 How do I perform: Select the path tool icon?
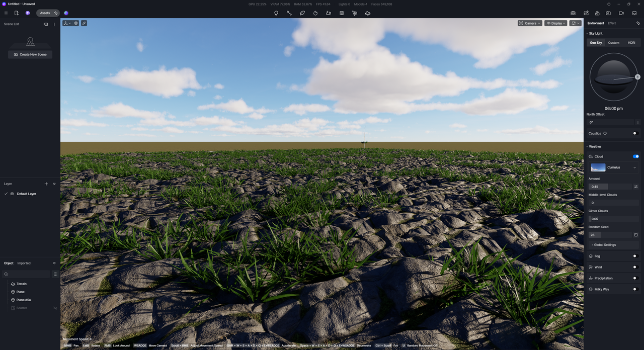pyautogui.click(x=289, y=13)
